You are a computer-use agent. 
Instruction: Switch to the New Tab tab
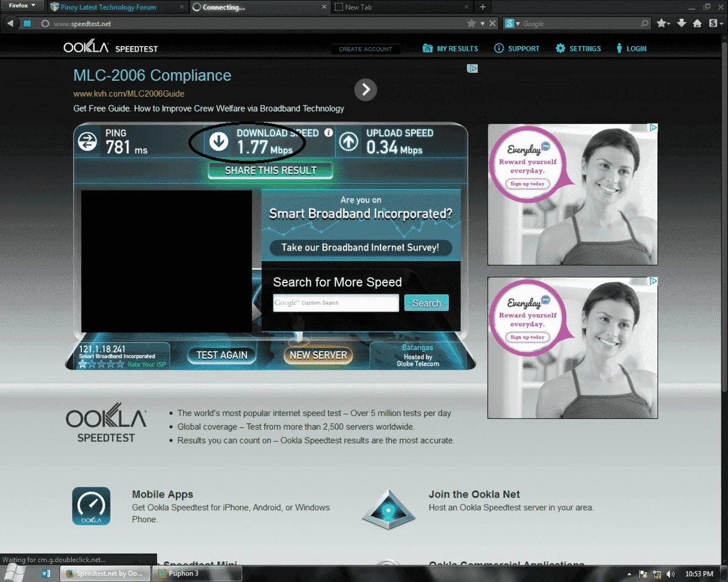(x=400, y=7)
